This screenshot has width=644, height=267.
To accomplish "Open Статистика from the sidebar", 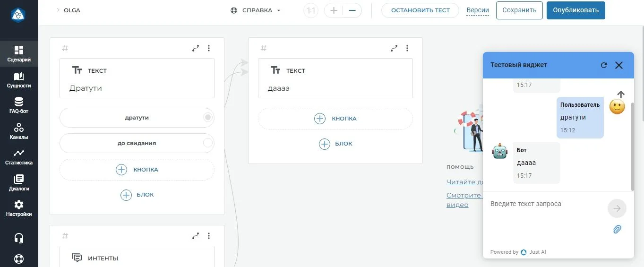I will pyautogui.click(x=19, y=157).
